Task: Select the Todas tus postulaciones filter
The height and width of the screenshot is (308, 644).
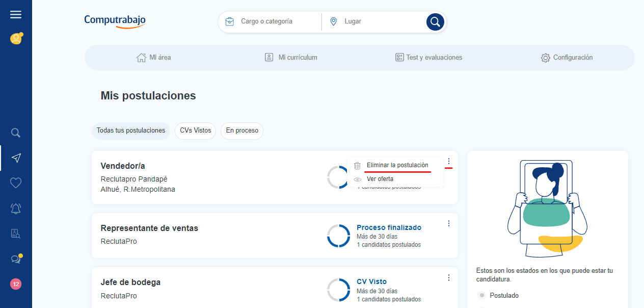Action: click(131, 131)
